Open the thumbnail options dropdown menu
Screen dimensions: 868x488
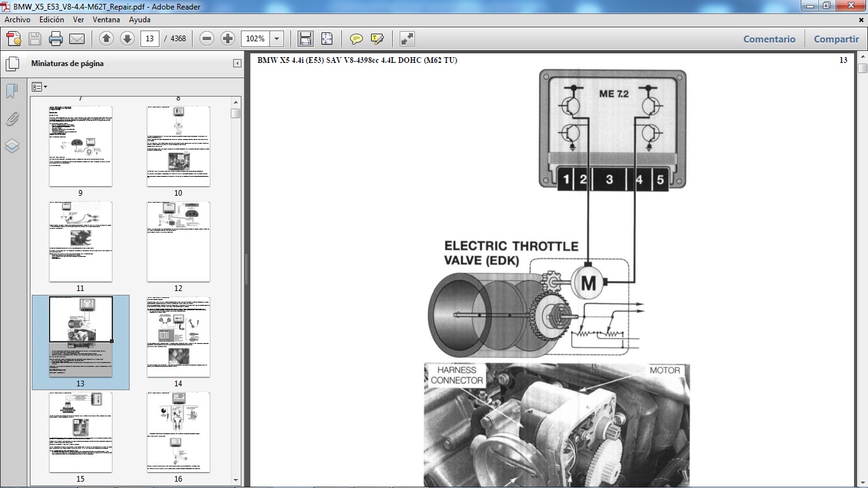pyautogui.click(x=39, y=87)
